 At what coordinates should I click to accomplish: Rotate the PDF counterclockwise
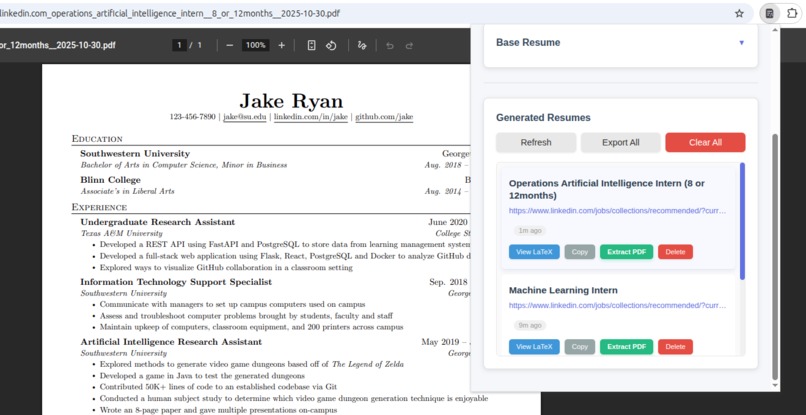pyautogui.click(x=331, y=45)
